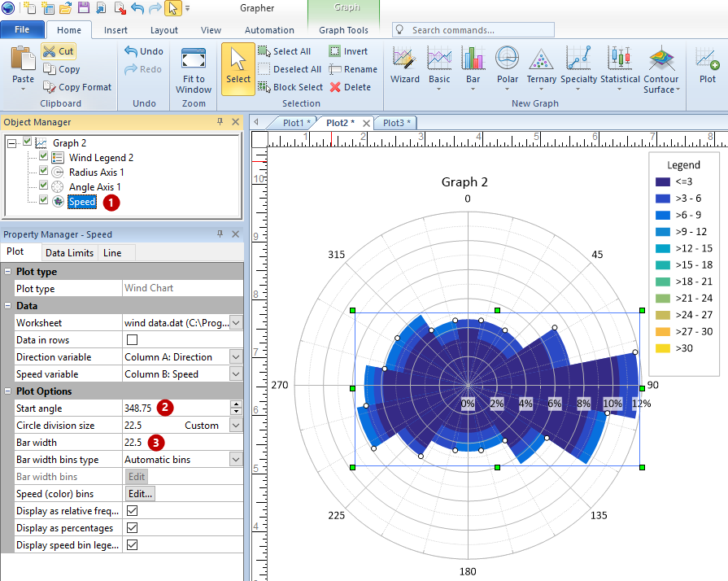Viewport: 728px width, 581px height.
Task: Toggle visibility of Wind Legend 2
Action: click(44, 157)
